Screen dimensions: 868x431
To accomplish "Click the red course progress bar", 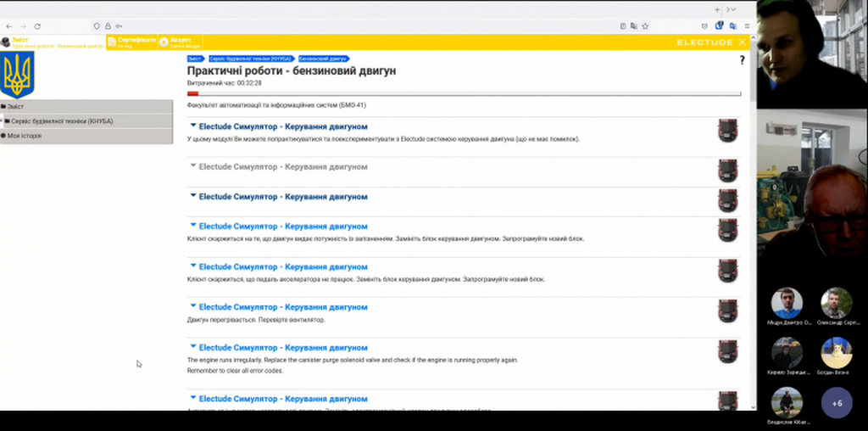I will point(464,93).
